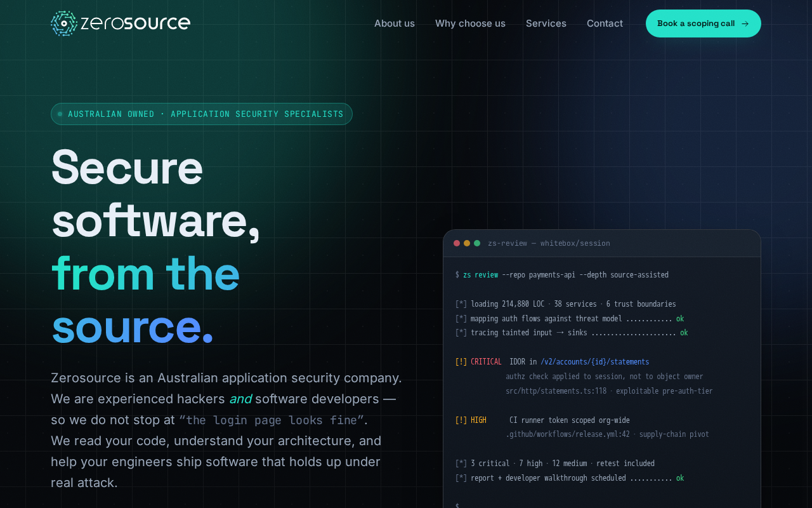812x508 pixels.
Task: Click green dot in Australian Owned badge
Action: (60, 114)
